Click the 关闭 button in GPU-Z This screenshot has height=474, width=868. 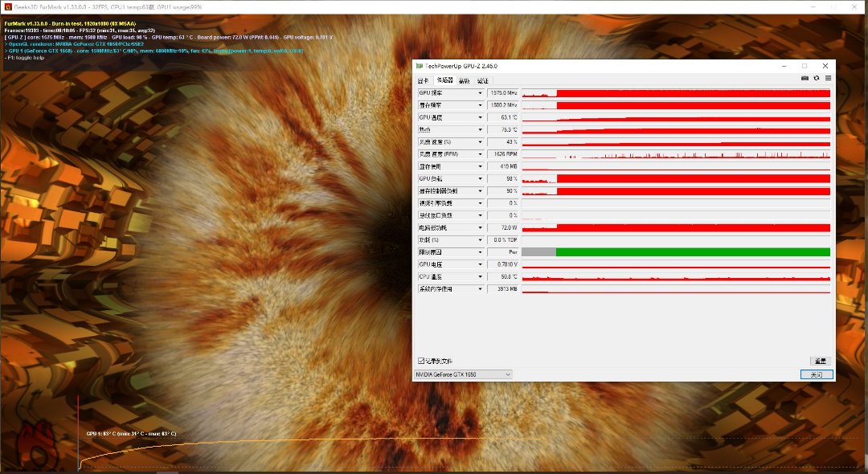point(817,374)
